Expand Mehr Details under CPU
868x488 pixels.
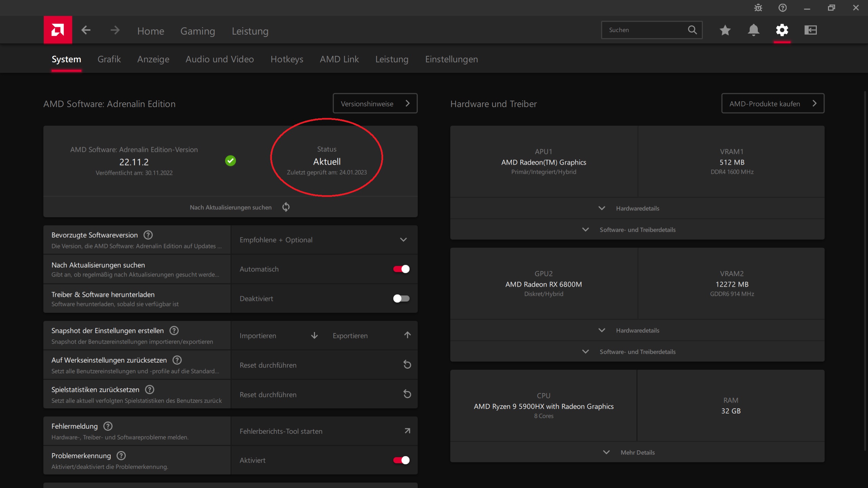pos(637,452)
